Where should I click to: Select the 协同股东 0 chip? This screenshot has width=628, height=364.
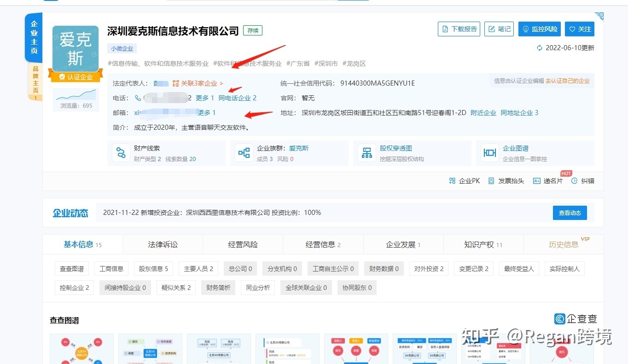coord(357,288)
